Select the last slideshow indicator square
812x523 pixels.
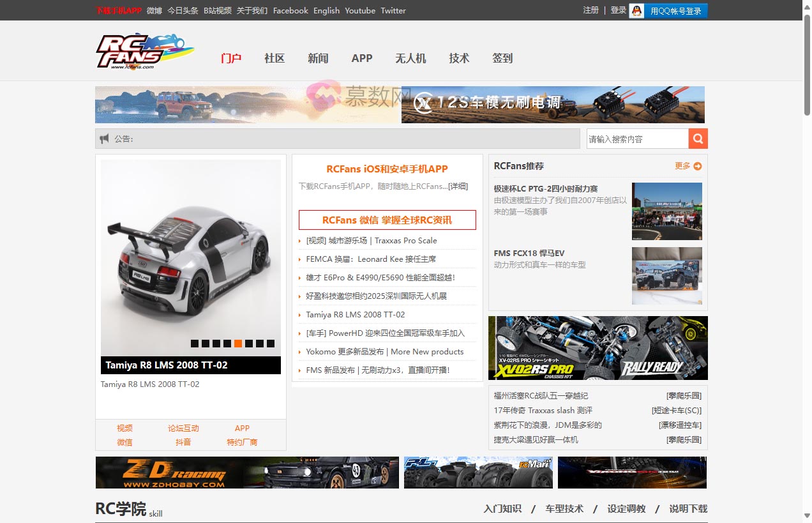pos(271,344)
